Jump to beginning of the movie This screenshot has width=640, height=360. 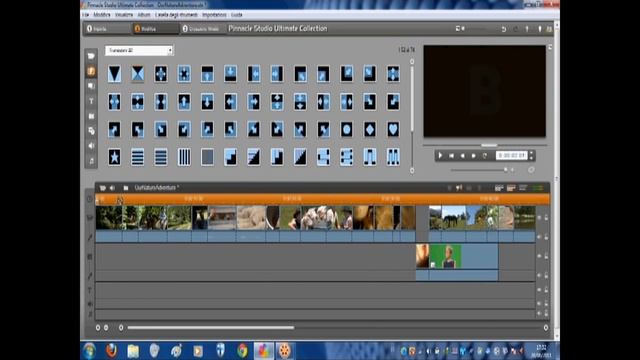(x=451, y=156)
